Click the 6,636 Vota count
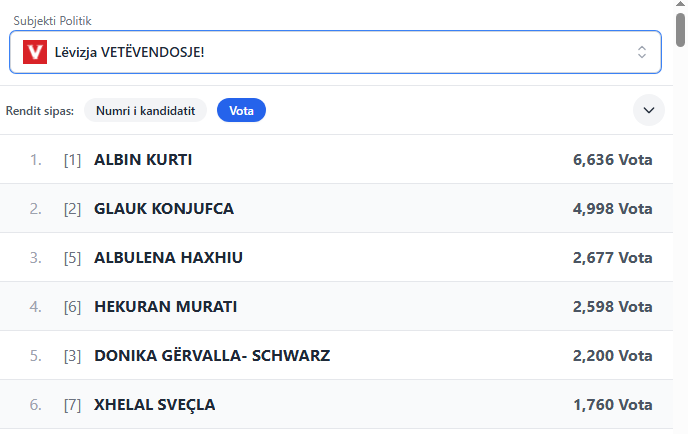Image resolution: width=688 pixels, height=434 pixels. tap(613, 160)
